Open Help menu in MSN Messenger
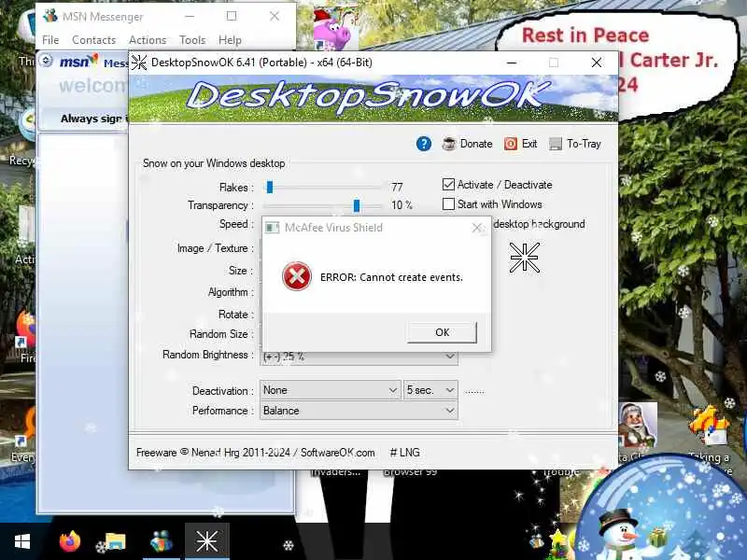This screenshot has width=747, height=560. tap(230, 40)
